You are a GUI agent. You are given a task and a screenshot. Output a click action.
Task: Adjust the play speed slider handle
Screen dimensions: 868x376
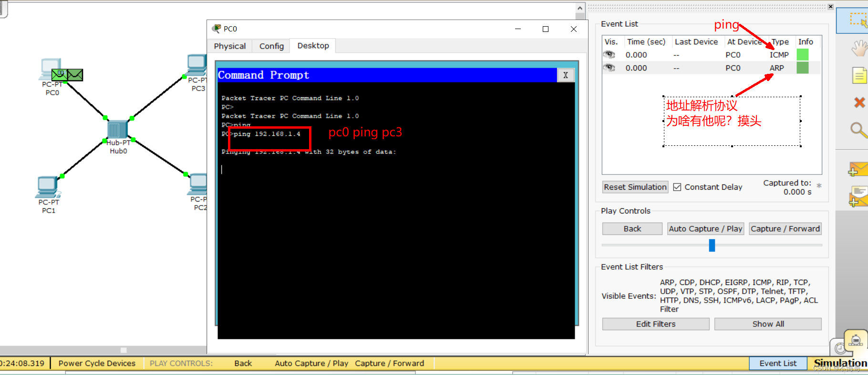712,245
